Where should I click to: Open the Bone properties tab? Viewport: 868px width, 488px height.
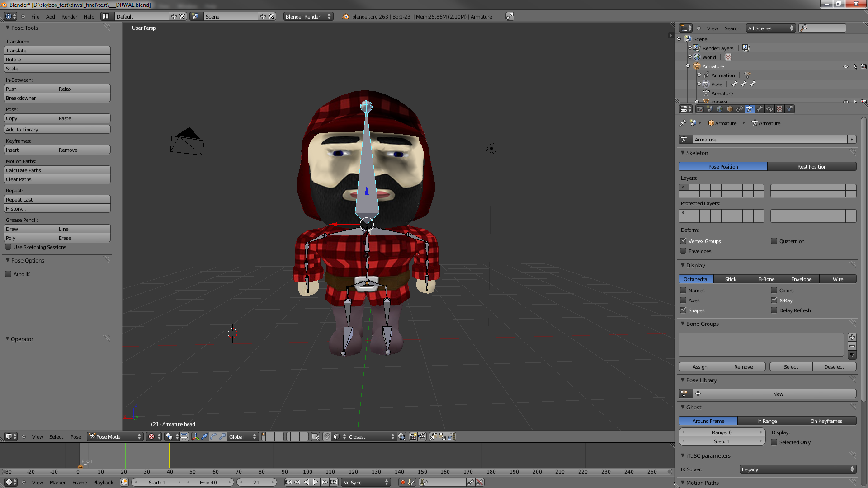759,109
